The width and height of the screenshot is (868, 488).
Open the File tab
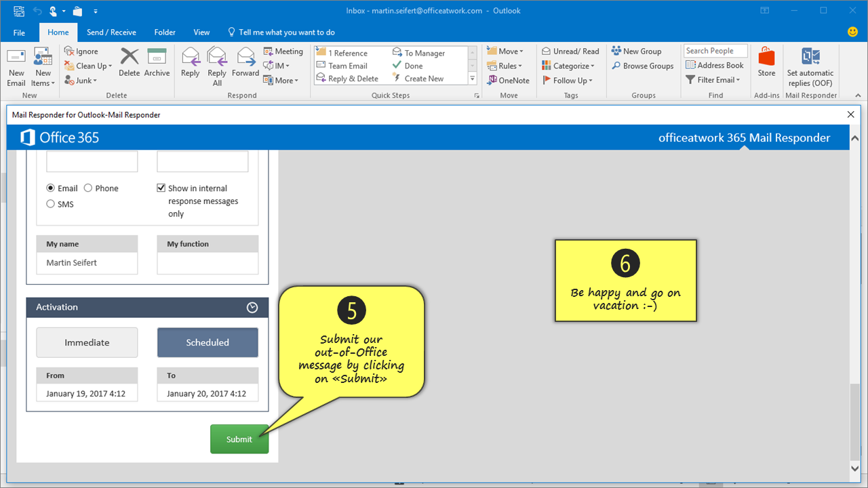19,33
